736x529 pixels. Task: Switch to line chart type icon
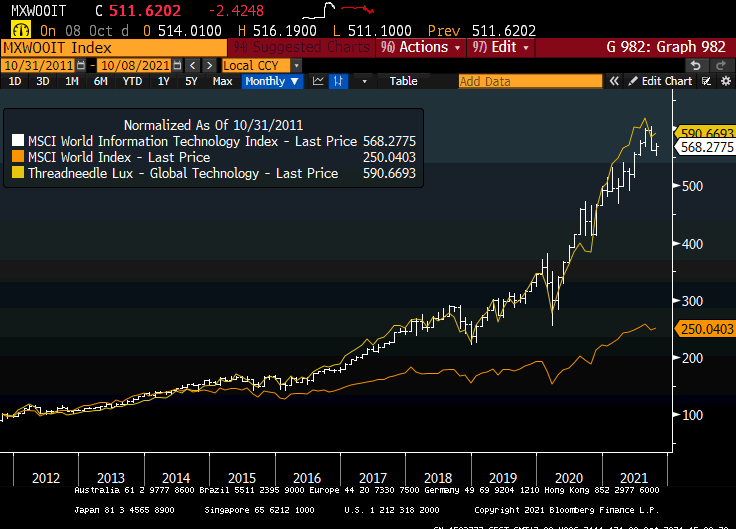(x=318, y=81)
